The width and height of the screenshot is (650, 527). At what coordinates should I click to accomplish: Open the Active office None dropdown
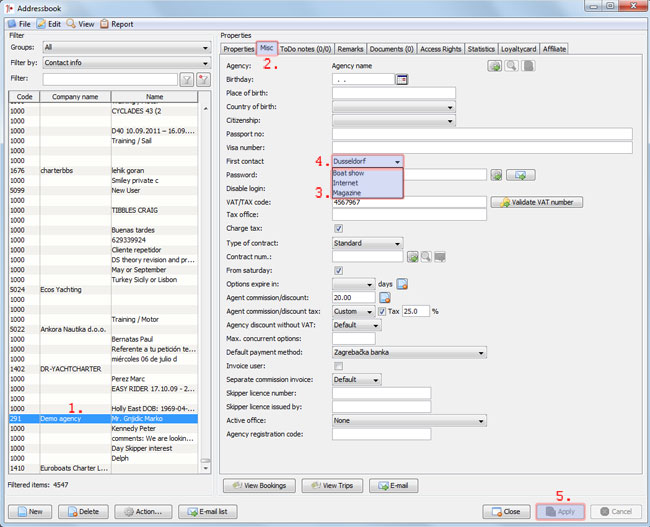click(409, 420)
